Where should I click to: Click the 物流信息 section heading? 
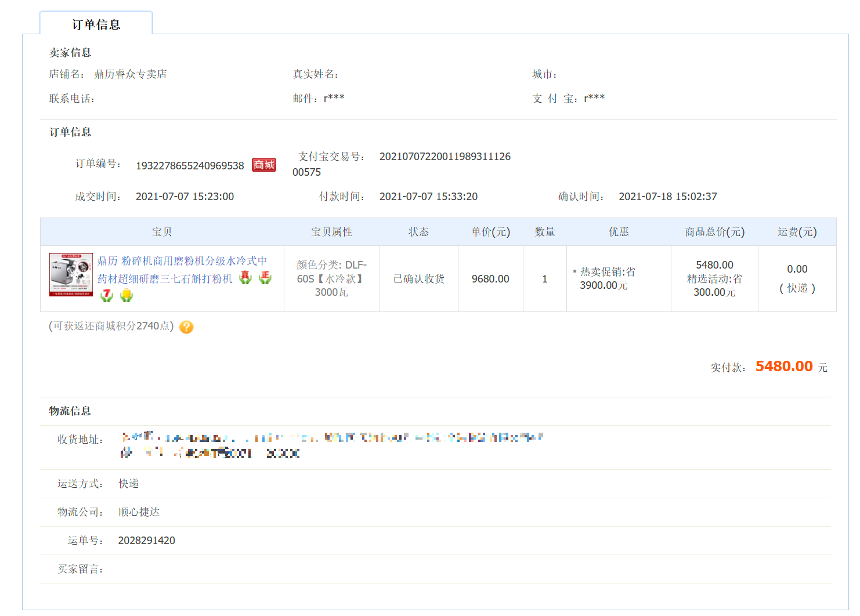(x=70, y=411)
